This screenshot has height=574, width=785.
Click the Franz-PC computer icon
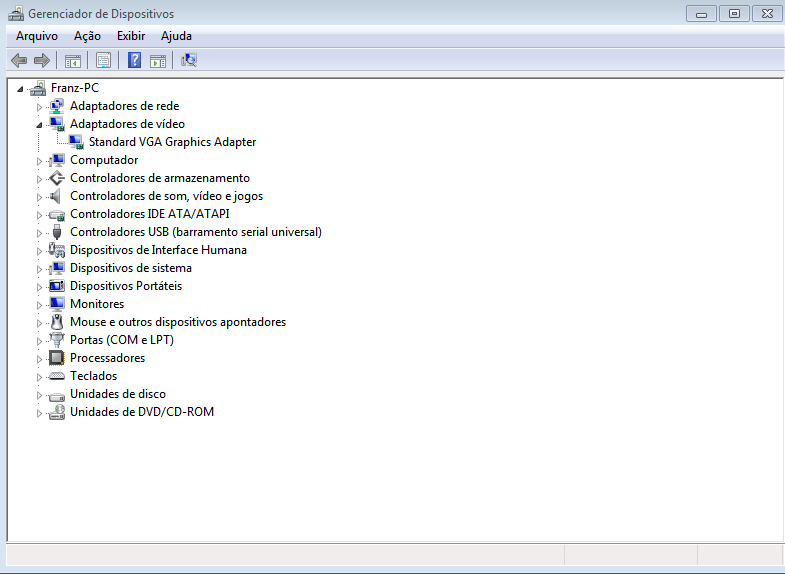[x=38, y=89]
